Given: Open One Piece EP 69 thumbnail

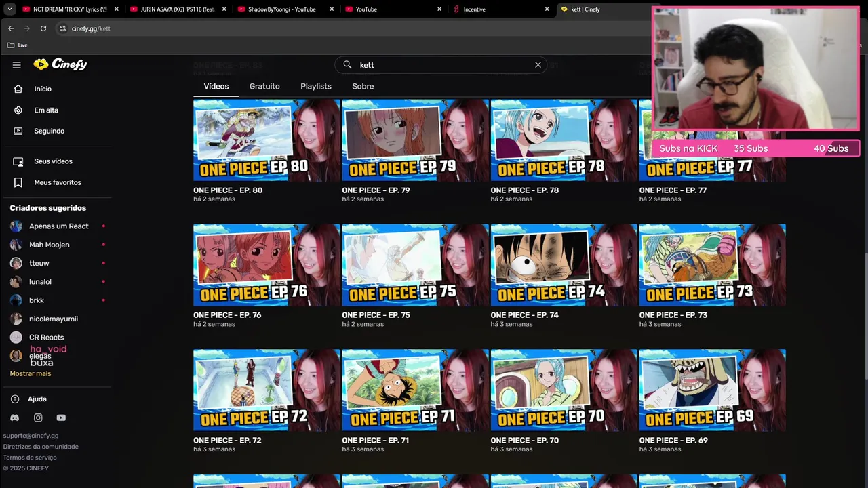Looking at the screenshot, I should [x=712, y=390].
